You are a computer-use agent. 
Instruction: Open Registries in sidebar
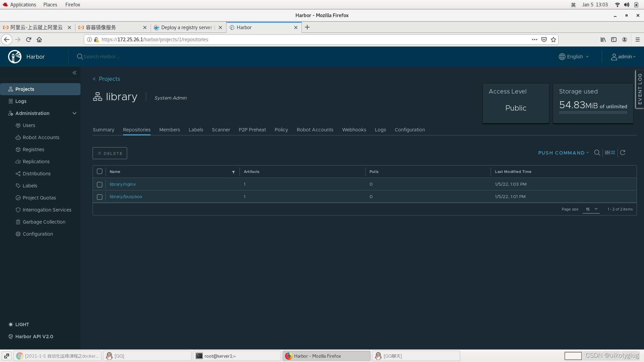point(34,149)
